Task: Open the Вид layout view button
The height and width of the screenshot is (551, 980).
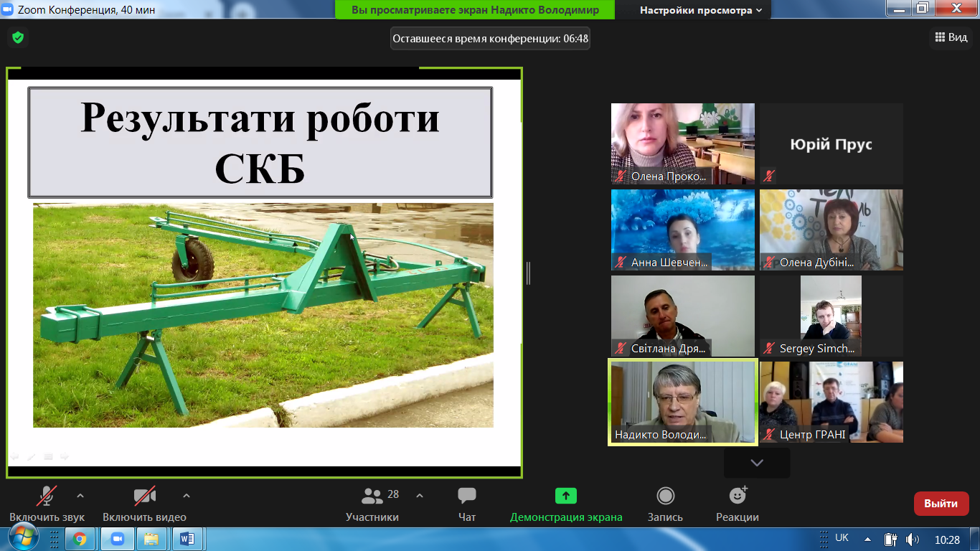Action: [951, 37]
